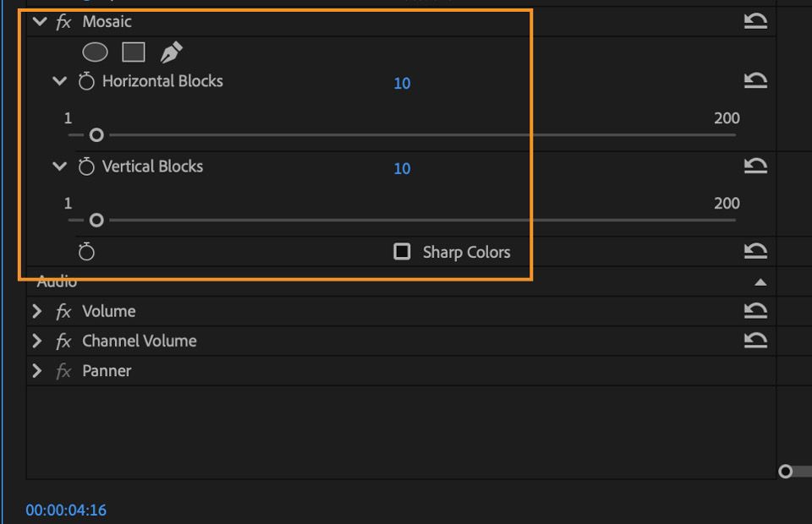Collapse the Horizontal Blocks slider section
Screen dimensions: 812x524
pos(59,81)
